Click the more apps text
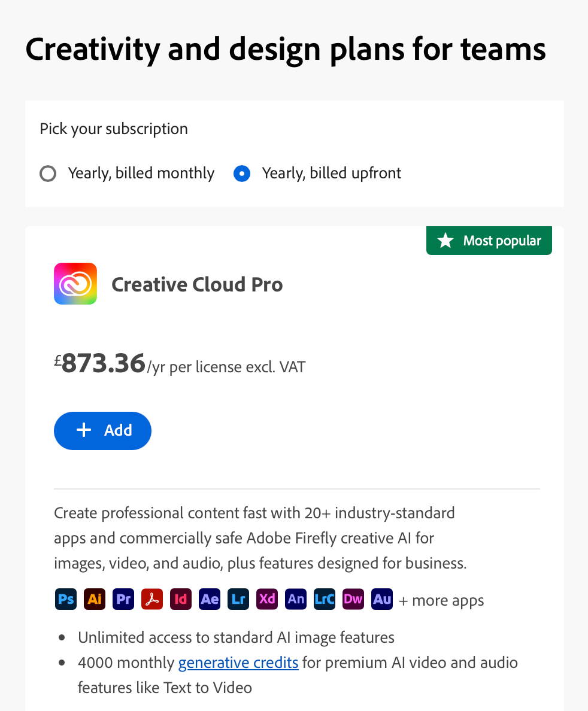Viewport: 588px width, 711px height. tap(441, 600)
